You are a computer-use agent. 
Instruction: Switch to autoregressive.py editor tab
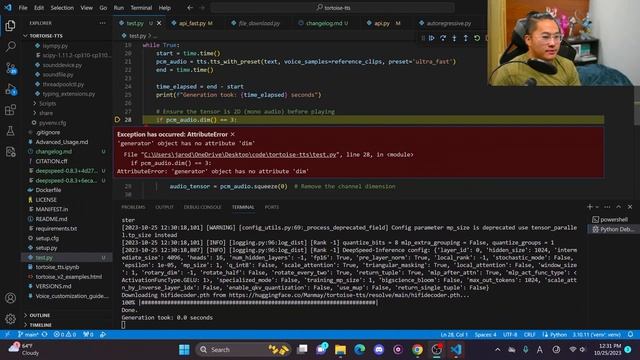click(448, 23)
